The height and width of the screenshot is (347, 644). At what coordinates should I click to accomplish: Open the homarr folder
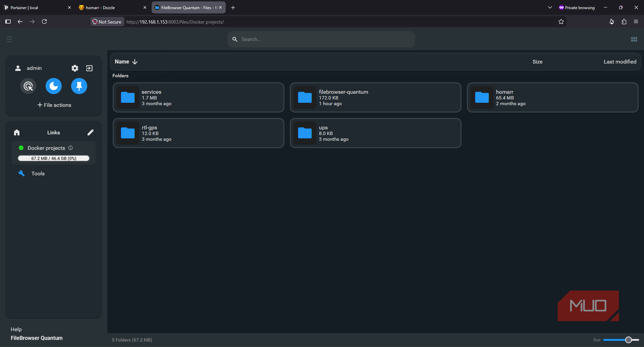coord(553,97)
